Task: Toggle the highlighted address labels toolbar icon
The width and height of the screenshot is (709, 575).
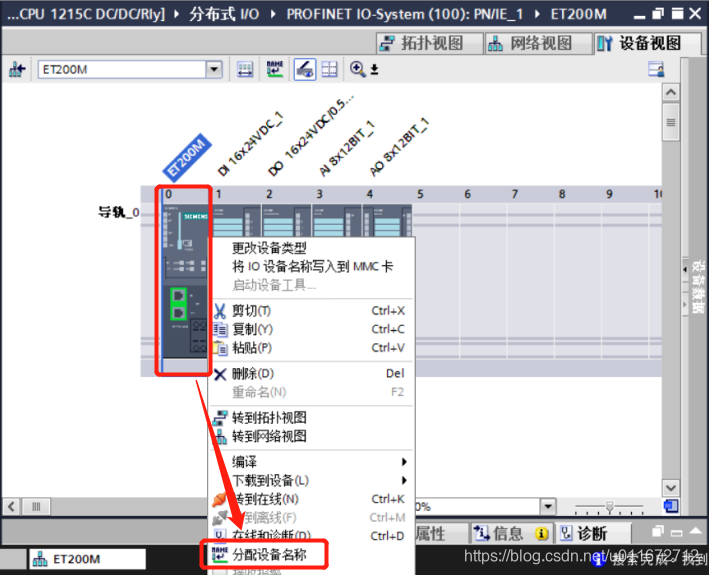Action: (305, 70)
